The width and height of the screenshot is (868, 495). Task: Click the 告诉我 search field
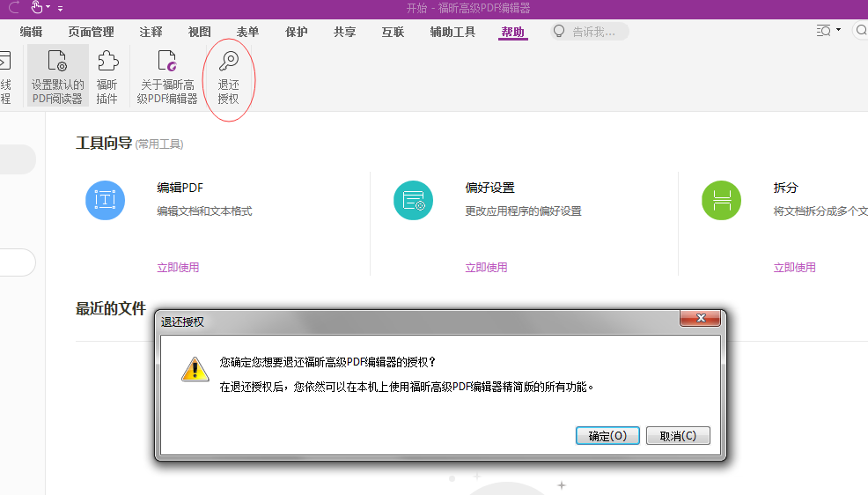597,32
